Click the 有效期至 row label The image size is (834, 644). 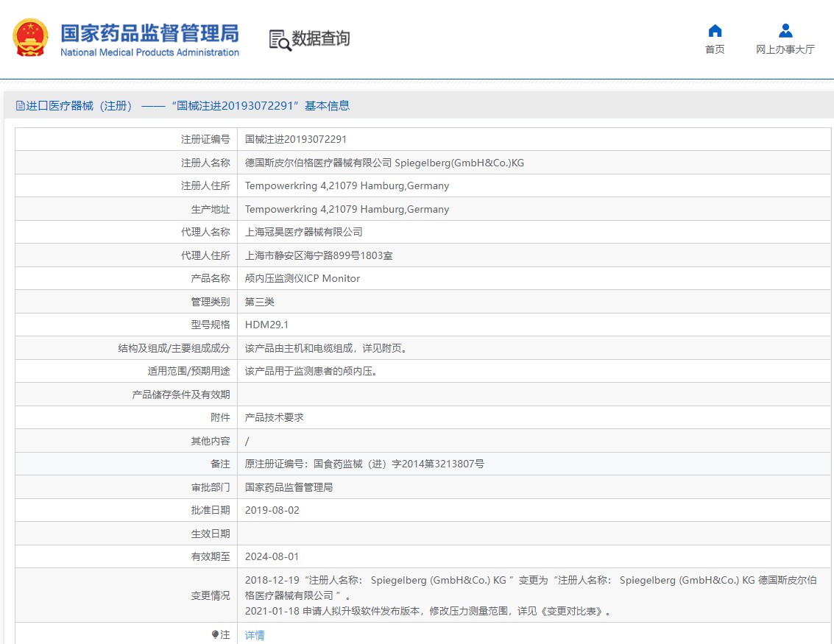click(x=211, y=557)
